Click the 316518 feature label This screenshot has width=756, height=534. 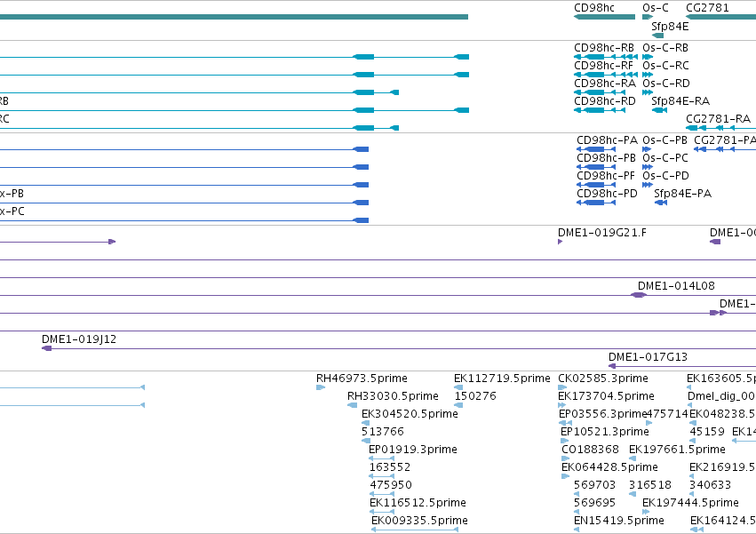point(650,485)
